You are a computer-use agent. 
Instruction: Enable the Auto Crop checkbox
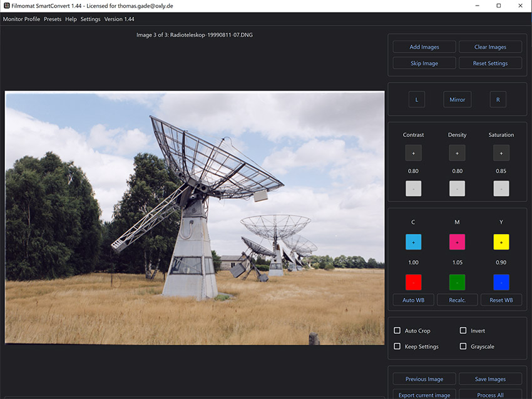pyautogui.click(x=397, y=331)
